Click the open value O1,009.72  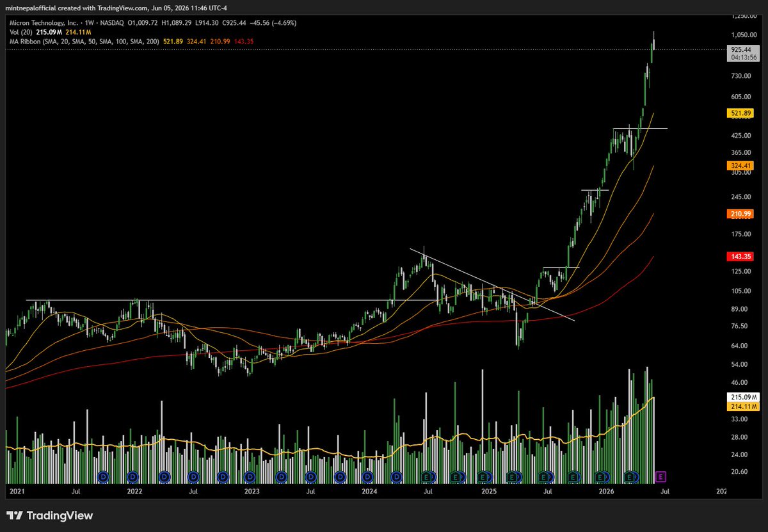click(141, 22)
